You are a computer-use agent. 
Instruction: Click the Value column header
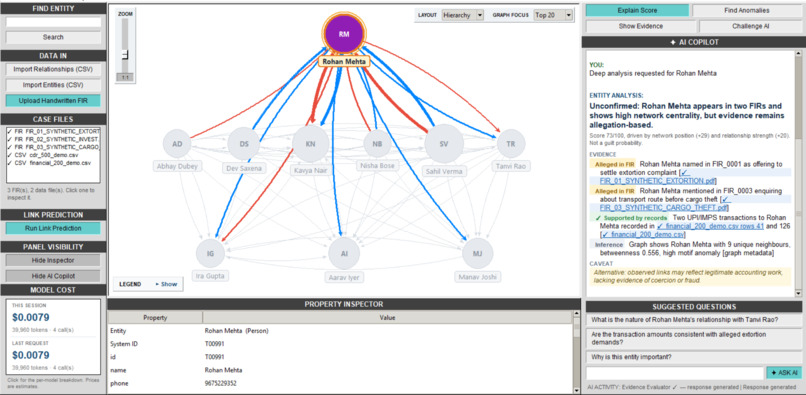(388, 318)
